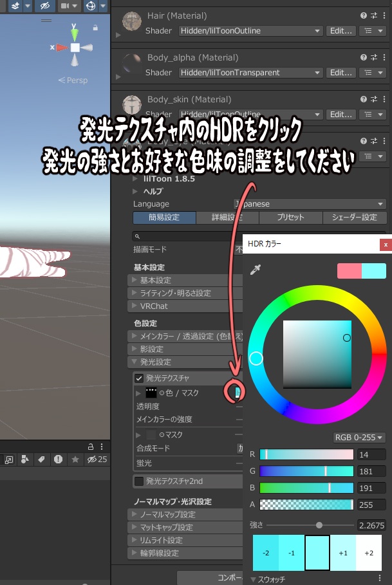Screen dimensions: 392x585
Task: Expand the 輪郭線設定 section
Action: (185, 553)
